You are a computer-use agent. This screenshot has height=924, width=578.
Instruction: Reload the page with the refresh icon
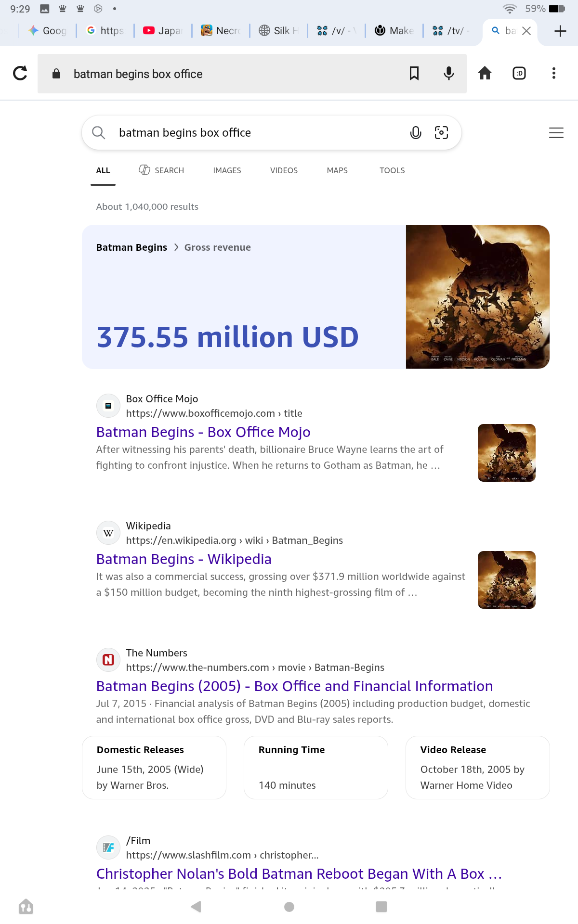coord(20,73)
